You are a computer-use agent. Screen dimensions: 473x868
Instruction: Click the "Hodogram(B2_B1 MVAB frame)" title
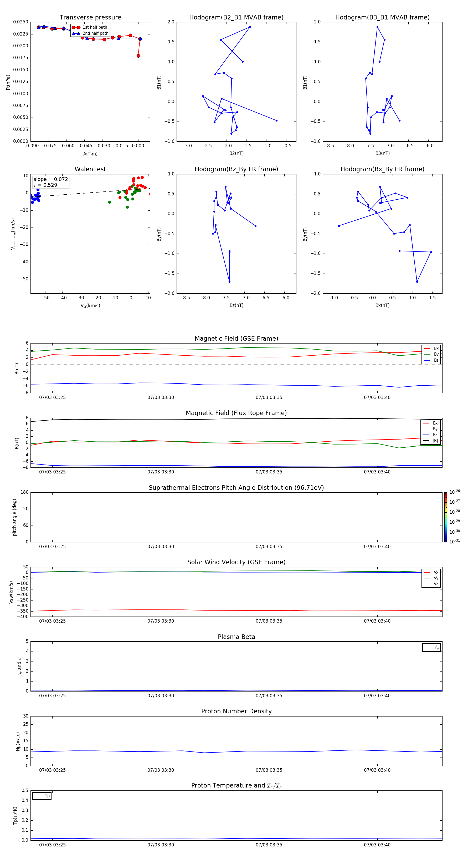pos(236,18)
